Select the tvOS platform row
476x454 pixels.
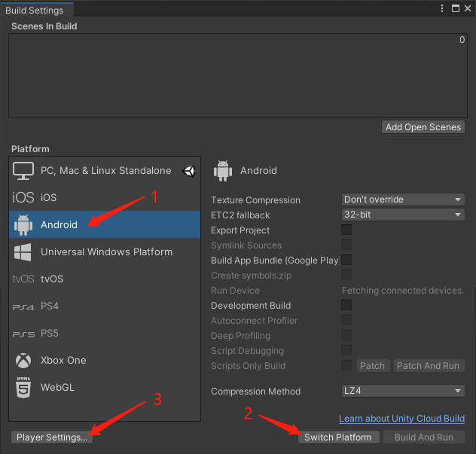click(x=105, y=279)
